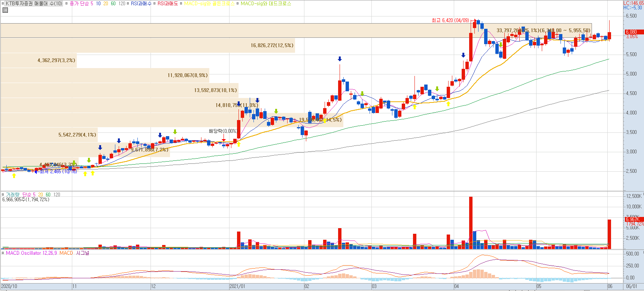Click the 2021/01 date axis label
The height and width of the screenshot is (291, 644).
point(237,286)
